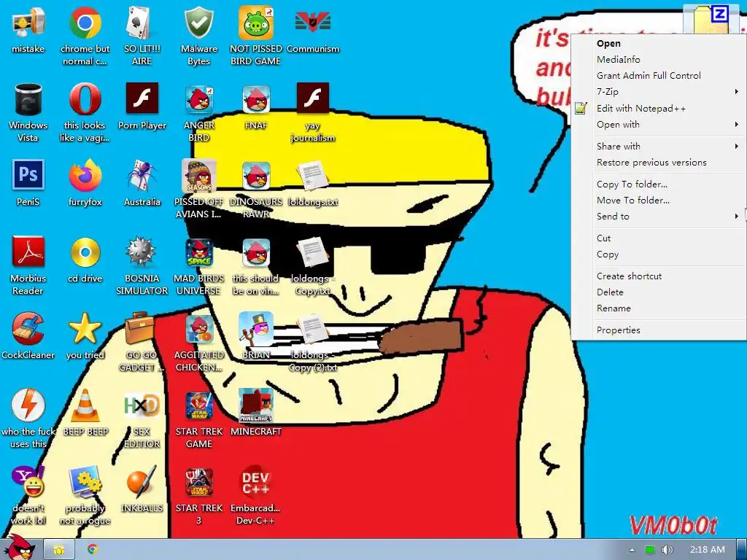This screenshot has width=747, height=560.
Task: Expand the Send to submenu
Action: click(x=659, y=217)
